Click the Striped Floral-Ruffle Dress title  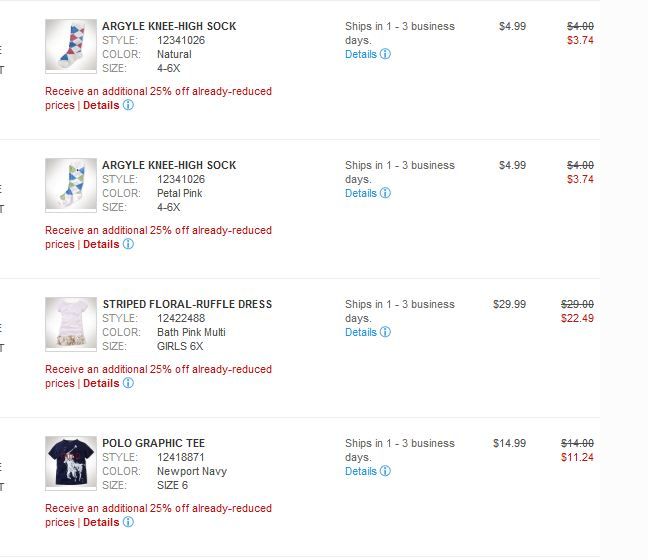coord(187,304)
